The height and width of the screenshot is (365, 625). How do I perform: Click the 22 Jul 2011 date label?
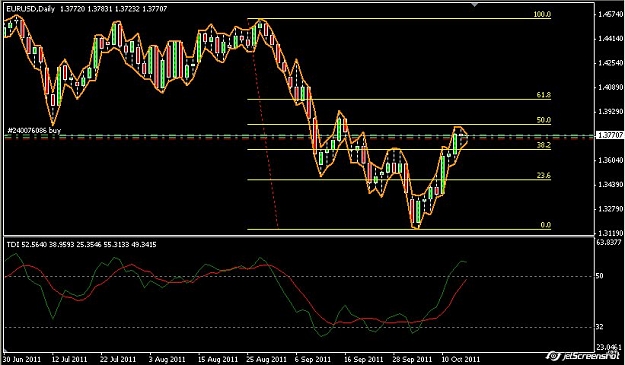(x=118, y=359)
